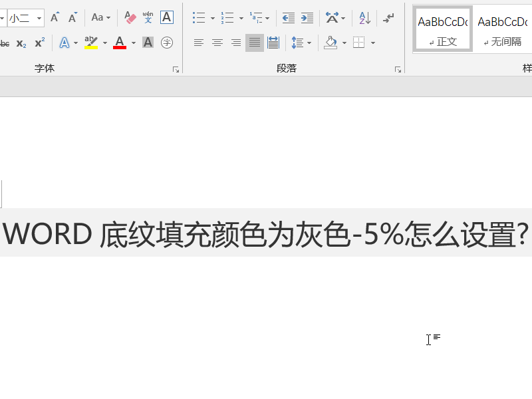Apply yellow text highlight color
The image size is (532, 399).
[91, 43]
